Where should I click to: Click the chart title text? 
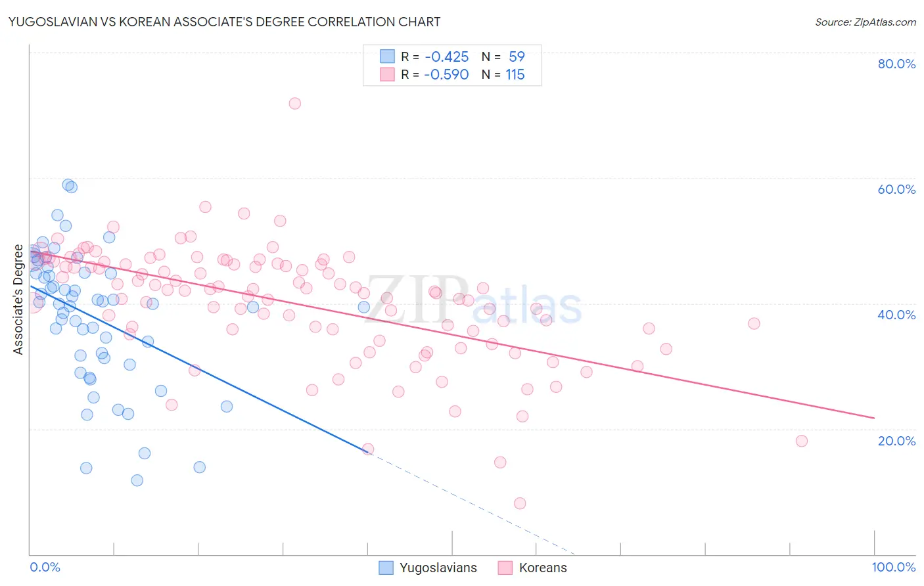(224, 22)
